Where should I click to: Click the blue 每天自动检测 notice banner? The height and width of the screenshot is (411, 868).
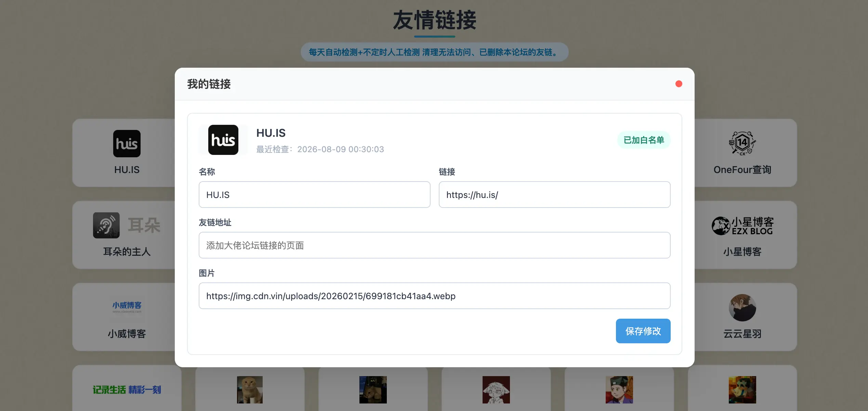click(x=434, y=52)
